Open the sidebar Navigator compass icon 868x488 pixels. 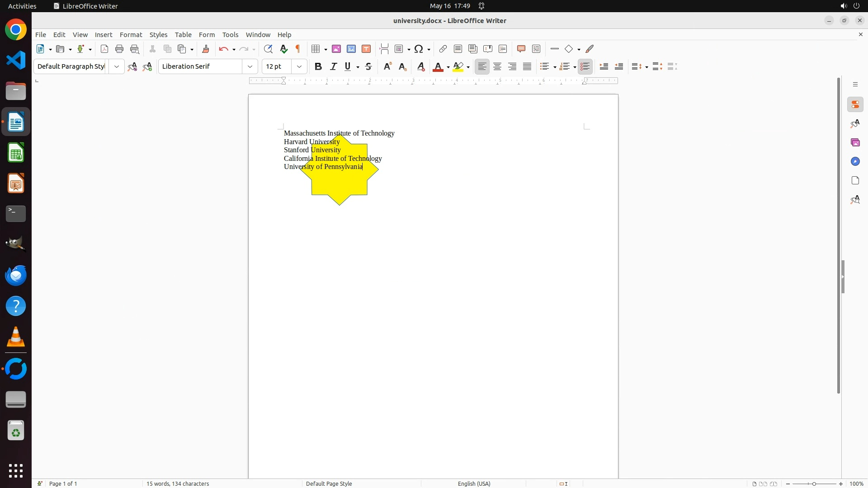(x=855, y=162)
